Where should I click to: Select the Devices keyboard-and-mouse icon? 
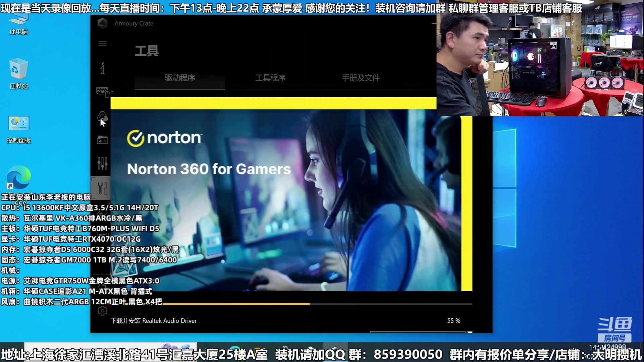102,92
